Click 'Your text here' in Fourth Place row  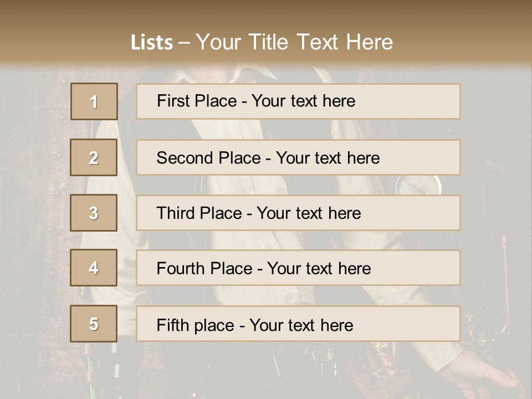tap(319, 269)
